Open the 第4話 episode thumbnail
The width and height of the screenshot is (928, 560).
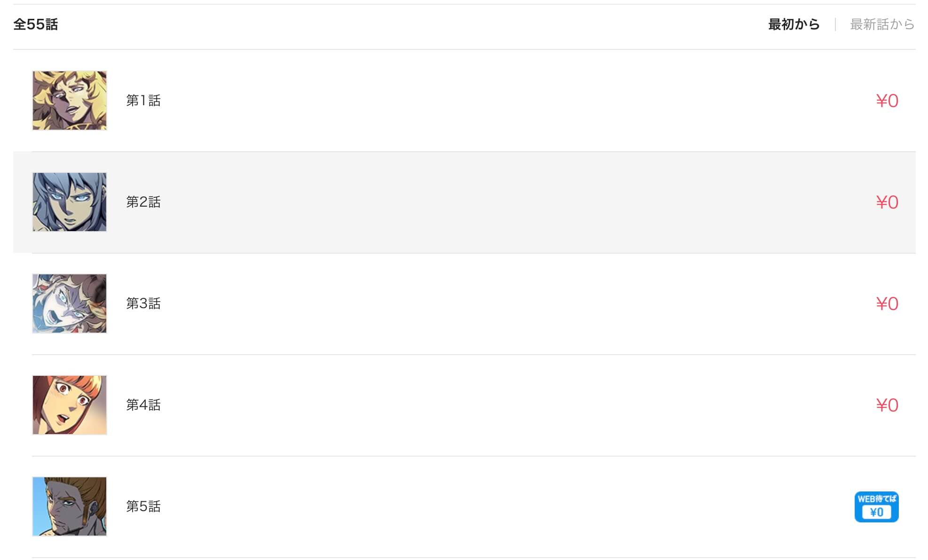point(70,405)
